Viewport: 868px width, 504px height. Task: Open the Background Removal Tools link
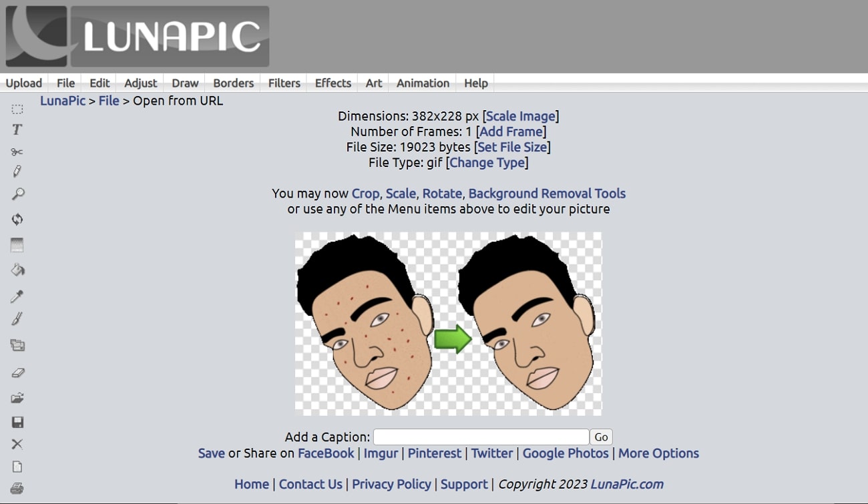[547, 194]
